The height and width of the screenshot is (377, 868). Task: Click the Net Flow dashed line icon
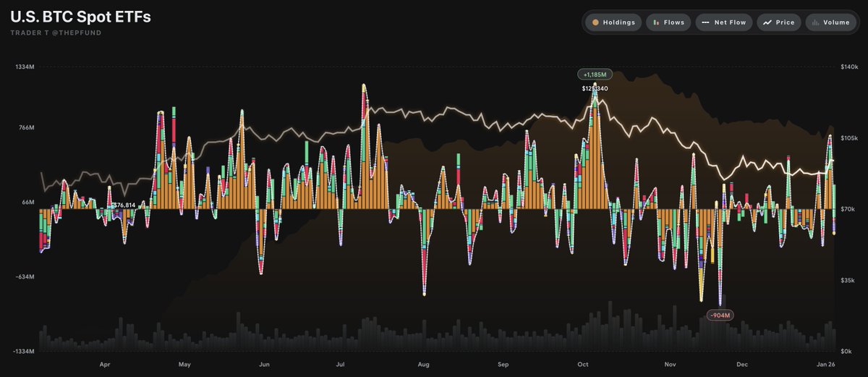coord(705,22)
